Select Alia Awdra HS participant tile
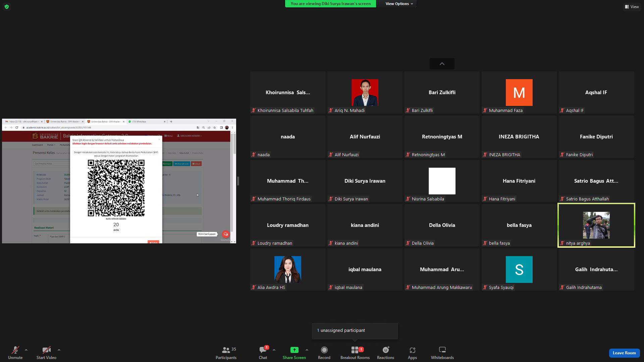644x362 pixels. (x=288, y=269)
